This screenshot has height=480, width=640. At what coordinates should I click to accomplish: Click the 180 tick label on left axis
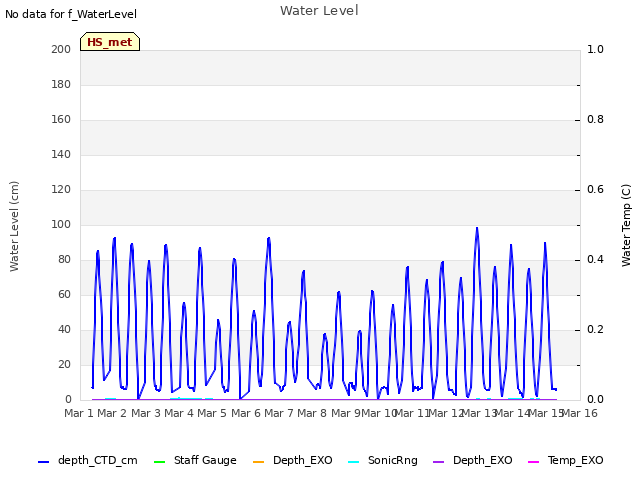[x=61, y=84]
